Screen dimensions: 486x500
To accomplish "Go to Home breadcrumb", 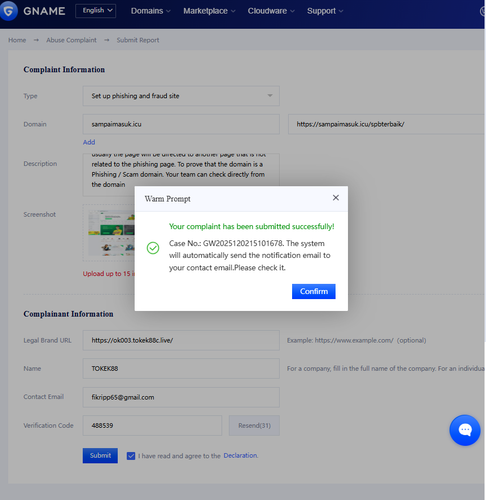I will click(17, 40).
